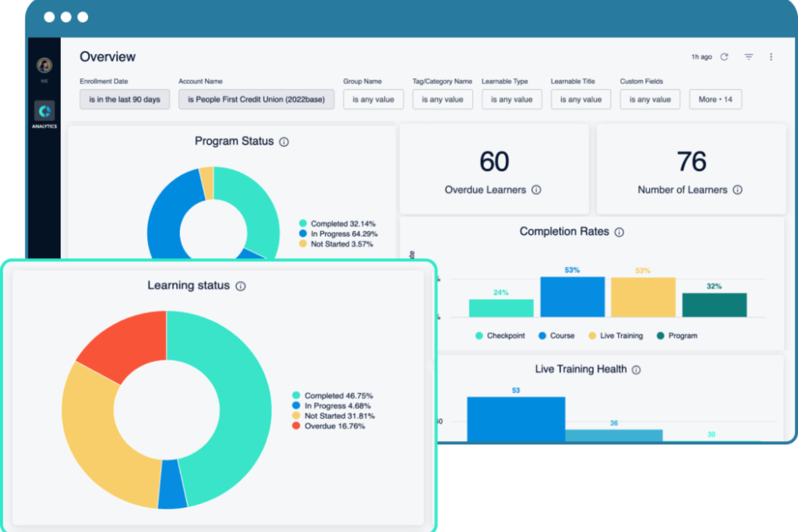Click the Analytics sidebar icon
Viewport: 798px width, 532px height.
44,112
